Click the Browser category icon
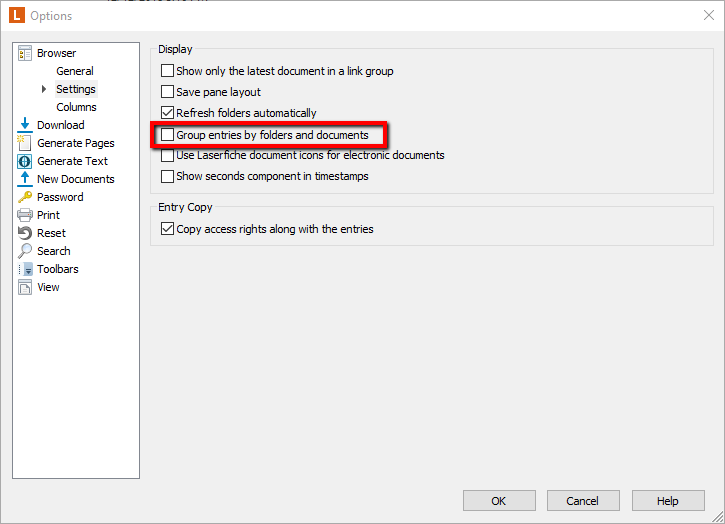The image size is (725, 524). (25, 53)
